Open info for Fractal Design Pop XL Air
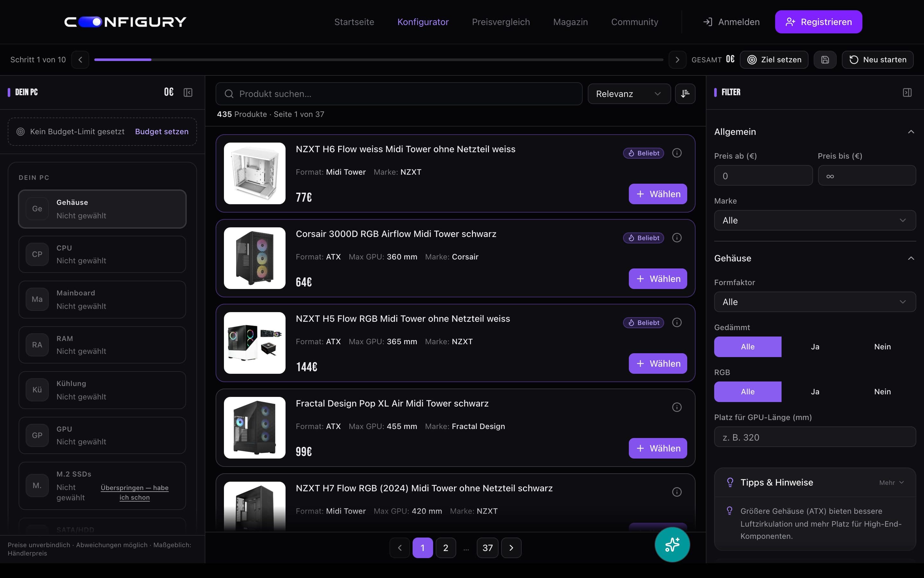Image resolution: width=924 pixels, height=578 pixels. 677,407
